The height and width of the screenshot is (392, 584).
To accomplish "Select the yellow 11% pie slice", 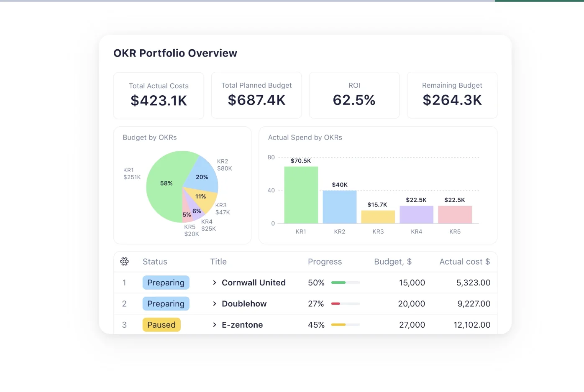I will 202,197.
